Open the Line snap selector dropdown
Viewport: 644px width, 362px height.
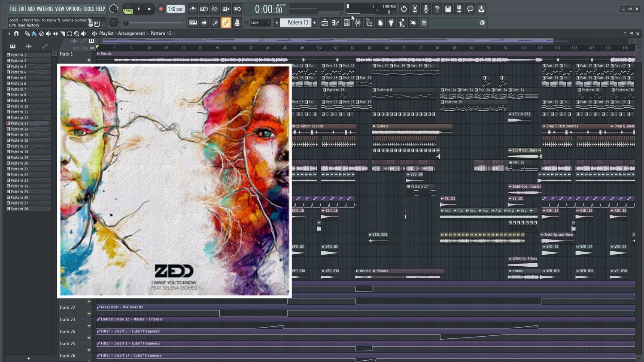click(260, 23)
